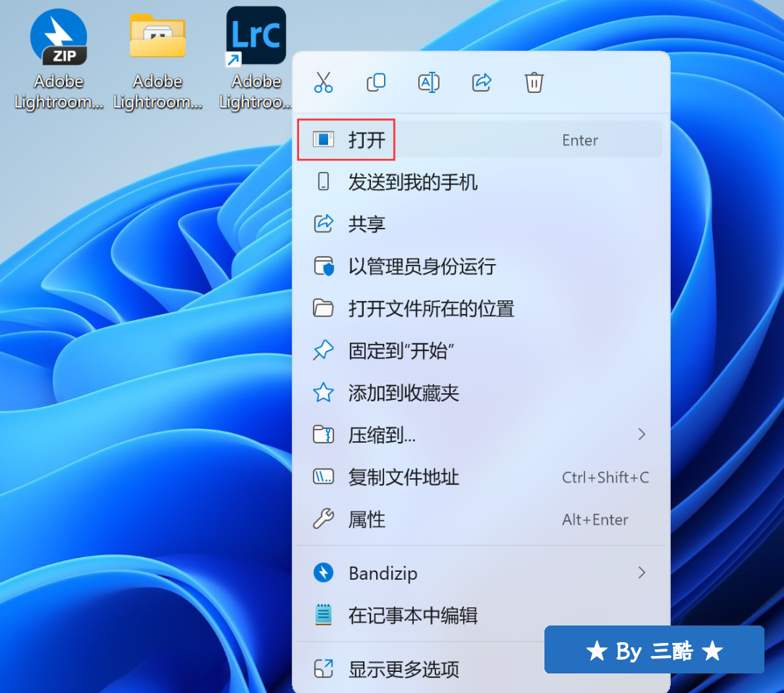This screenshot has height=693, width=784.
Task: Click the phone icon beside 发送到我的手机
Action: [x=324, y=181]
